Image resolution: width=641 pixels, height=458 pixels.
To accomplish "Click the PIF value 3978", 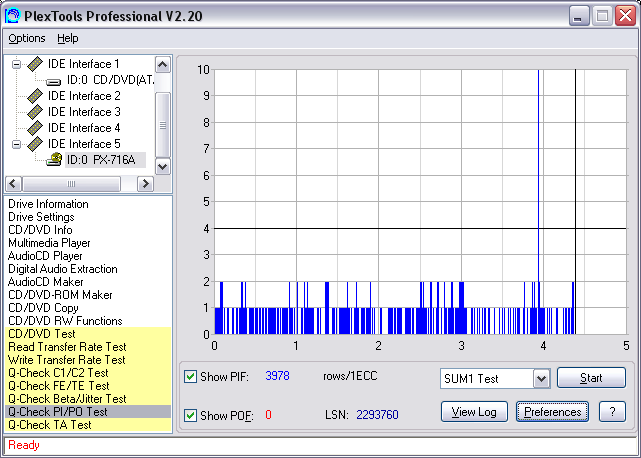I will click(278, 376).
